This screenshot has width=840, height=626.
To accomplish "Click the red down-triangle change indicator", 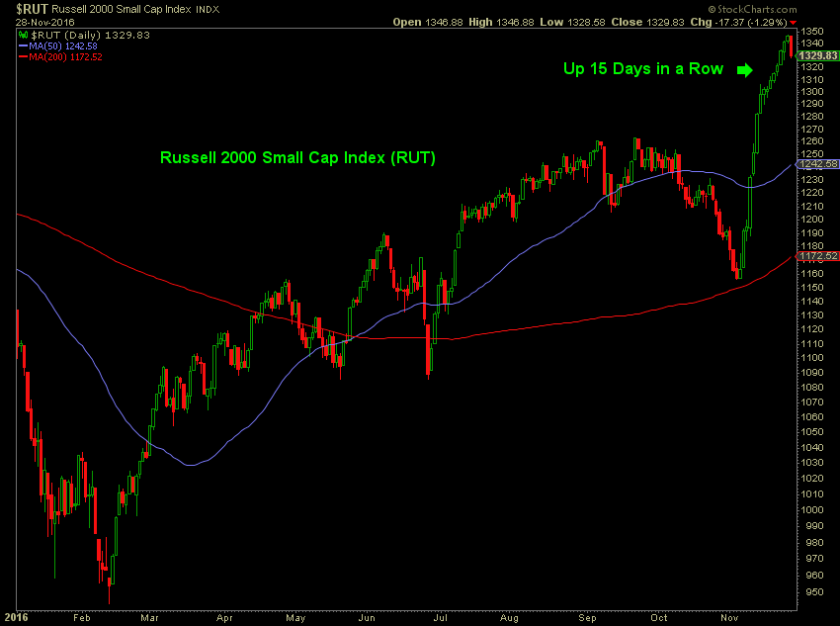I will tap(793, 23).
